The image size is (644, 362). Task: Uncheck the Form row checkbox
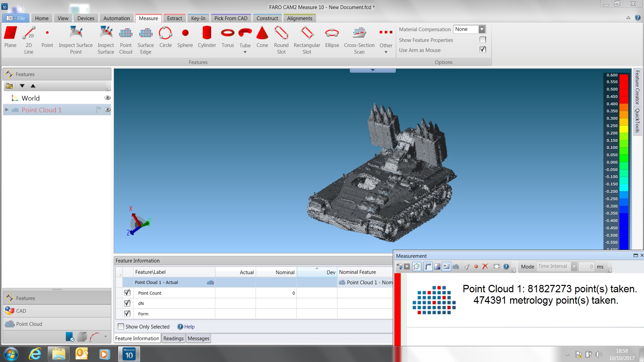[x=127, y=313]
